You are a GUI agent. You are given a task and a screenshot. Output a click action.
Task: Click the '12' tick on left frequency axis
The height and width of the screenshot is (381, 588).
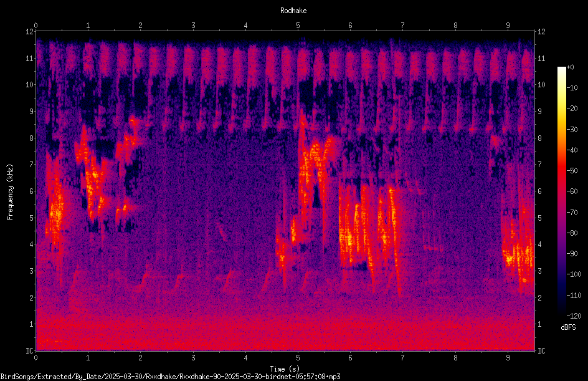click(29, 32)
